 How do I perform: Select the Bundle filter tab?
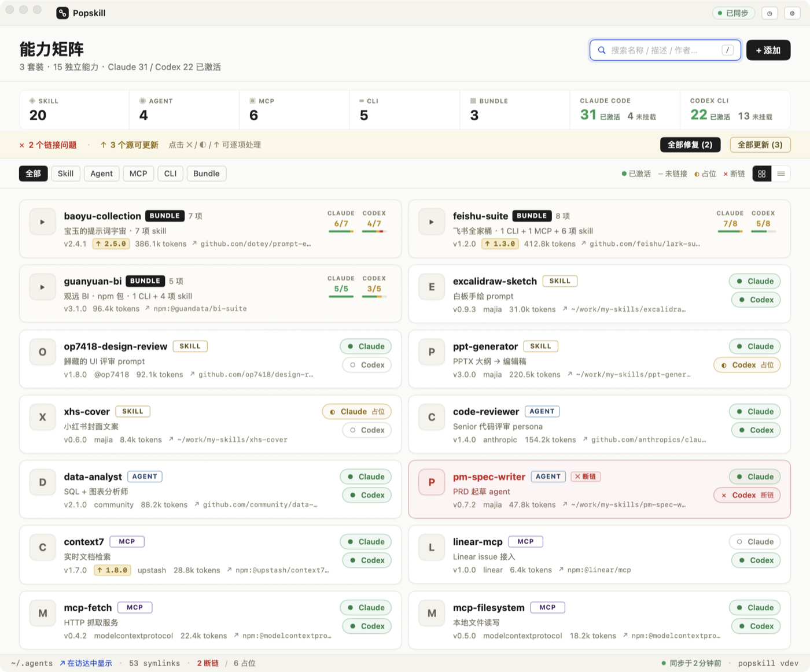tap(207, 173)
